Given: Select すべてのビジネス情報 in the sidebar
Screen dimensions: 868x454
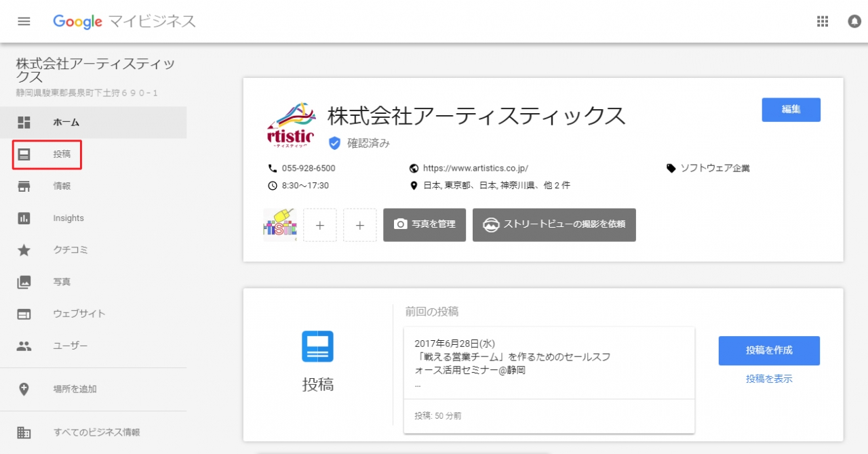Looking at the screenshot, I should pyautogui.click(x=93, y=432).
